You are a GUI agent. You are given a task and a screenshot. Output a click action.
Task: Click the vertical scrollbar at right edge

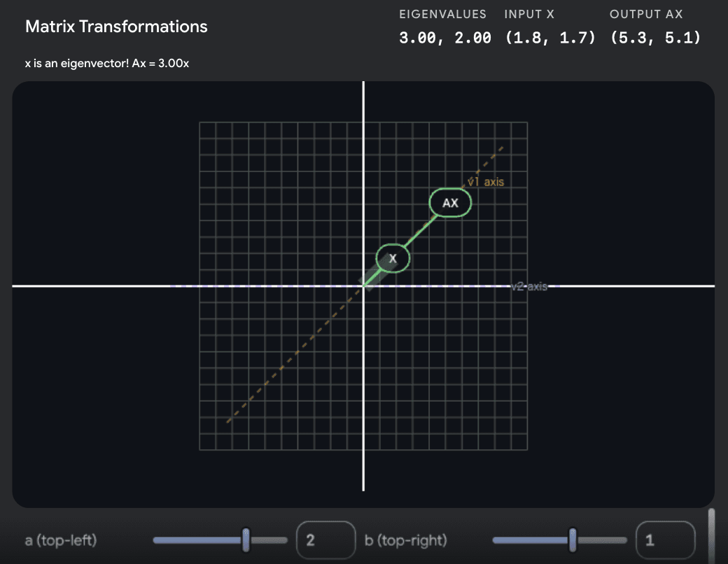point(712,535)
